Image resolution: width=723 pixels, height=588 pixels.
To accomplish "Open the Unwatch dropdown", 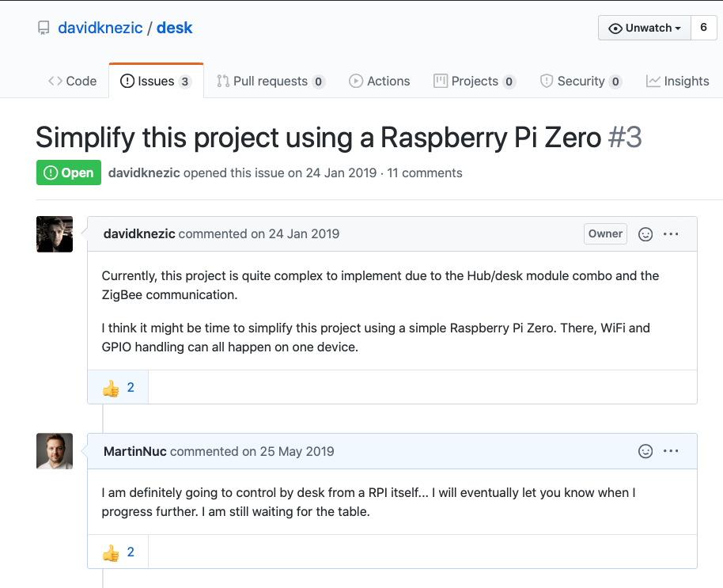I will pos(644,28).
